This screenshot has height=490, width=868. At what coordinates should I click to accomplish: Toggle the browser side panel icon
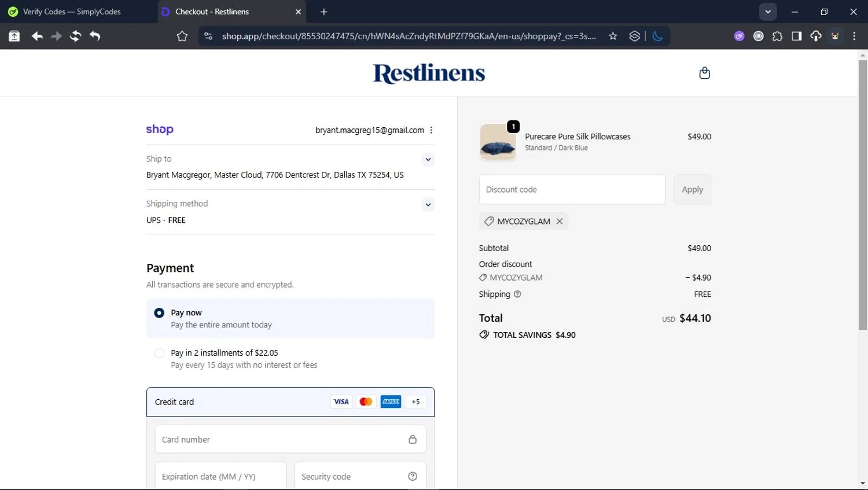pos(796,36)
